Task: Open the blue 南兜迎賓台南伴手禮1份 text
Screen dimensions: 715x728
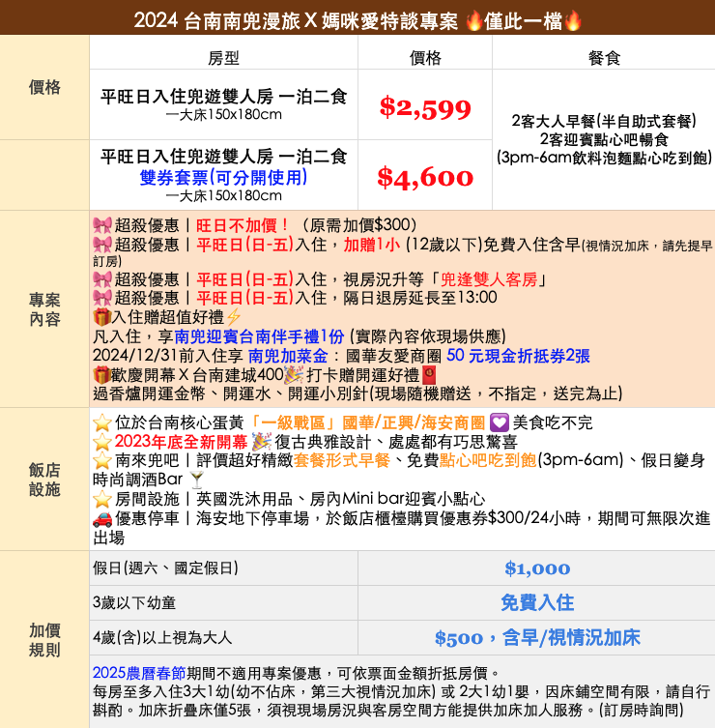Action: tap(260, 336)
